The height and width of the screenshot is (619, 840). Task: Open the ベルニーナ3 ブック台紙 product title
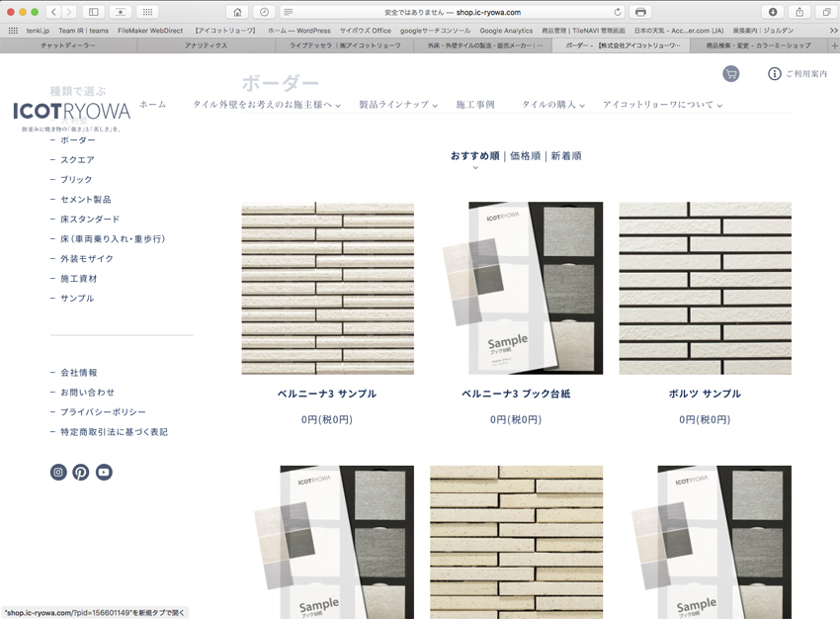(517, 394)
